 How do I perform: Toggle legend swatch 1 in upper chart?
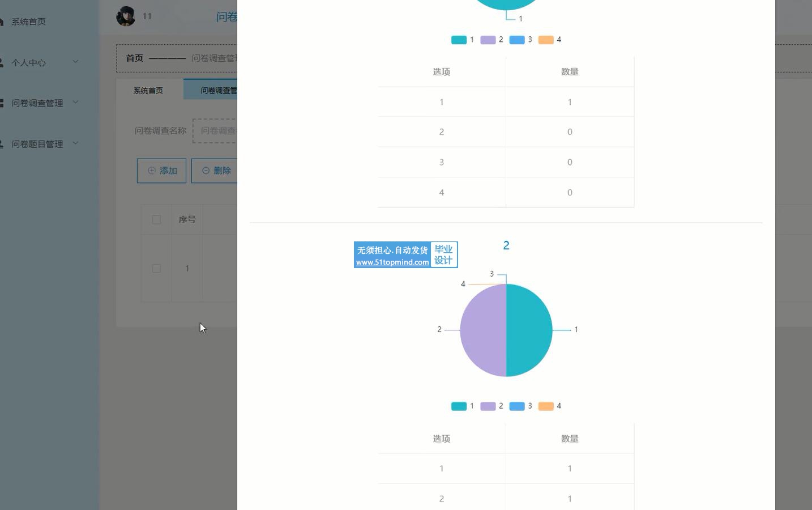coord(459,40)
